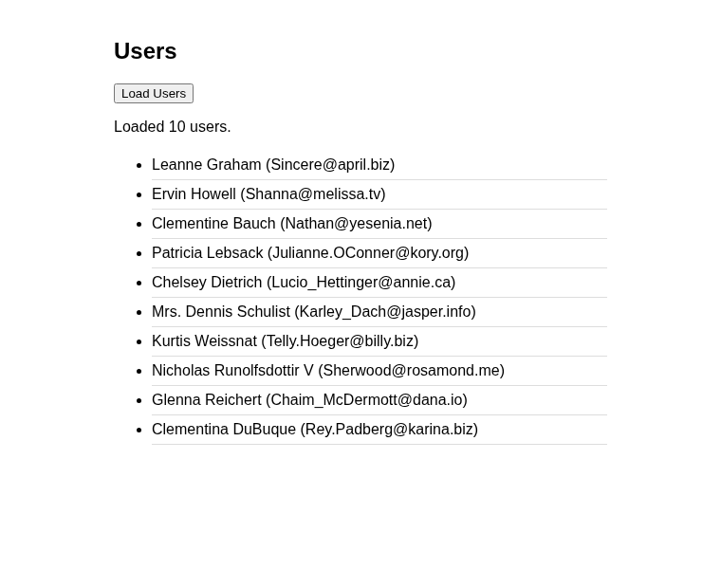Click the email Karley_Dach@jasper.info

[385, 312]
